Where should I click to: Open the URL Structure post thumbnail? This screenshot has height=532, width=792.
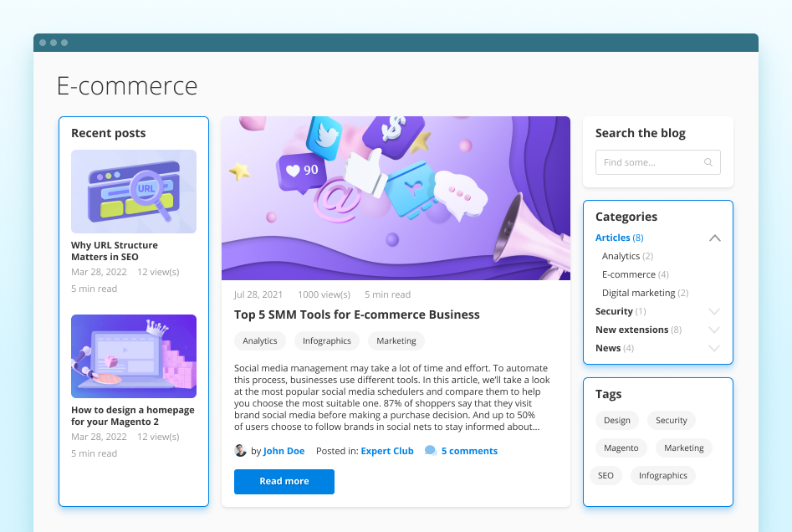click(134, 192)
